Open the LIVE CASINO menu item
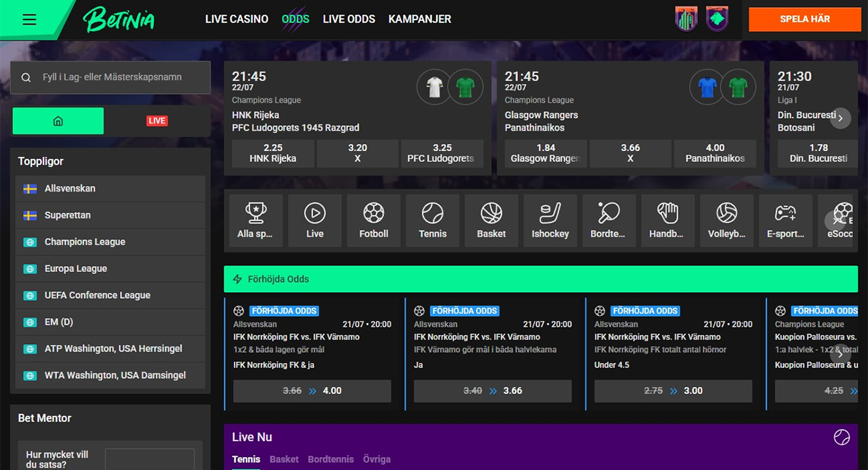Image resolution: width=868 pixels, height=470 pixels. point(237,20)
